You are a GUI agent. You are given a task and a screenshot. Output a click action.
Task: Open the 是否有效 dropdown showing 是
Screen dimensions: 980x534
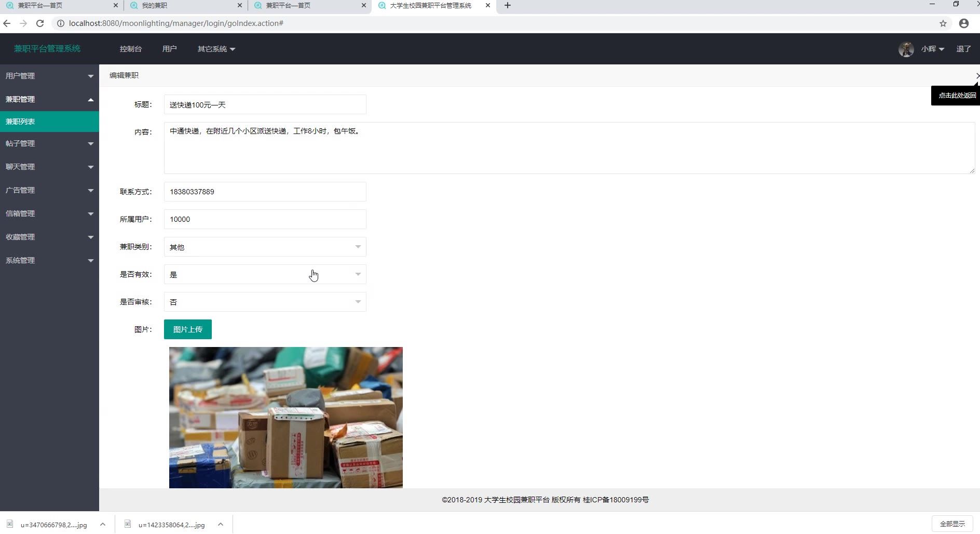tap(265, 274)
